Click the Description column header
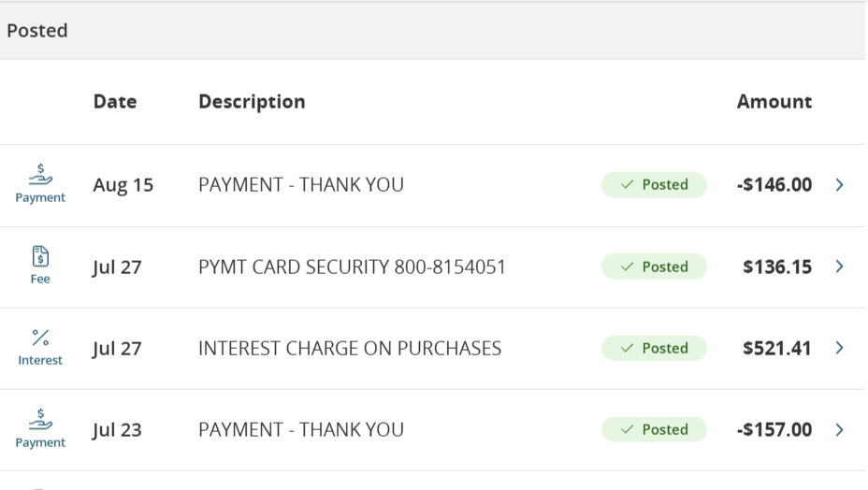This screenshot has width=868, height=490. pos(252,102)
